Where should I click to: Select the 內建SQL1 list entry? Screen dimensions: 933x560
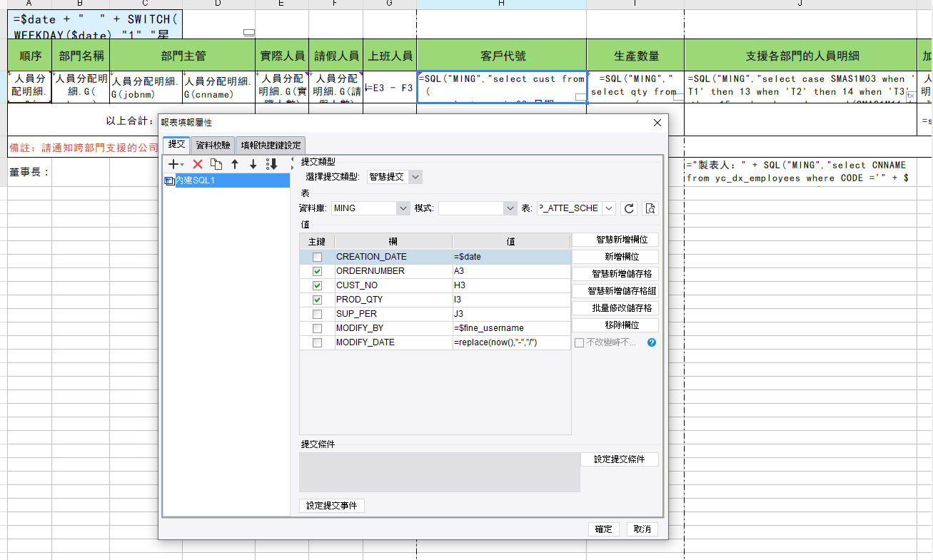coord(227,180)
